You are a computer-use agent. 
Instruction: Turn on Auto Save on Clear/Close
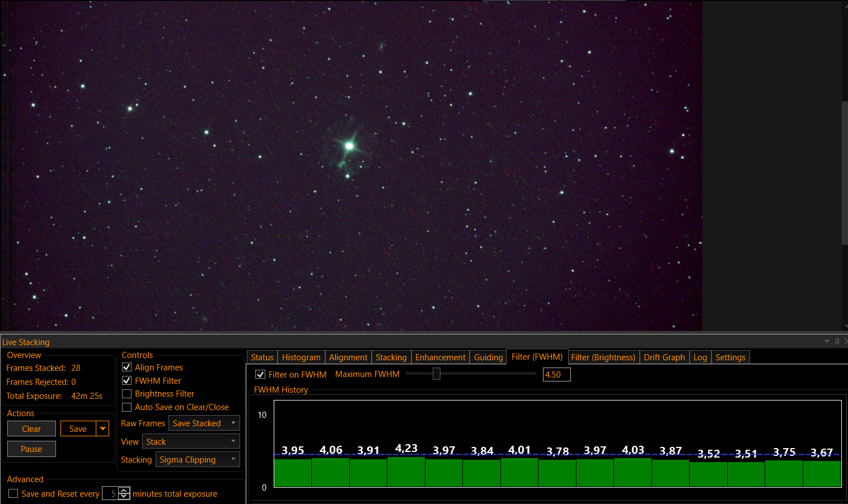coord(127,407)
